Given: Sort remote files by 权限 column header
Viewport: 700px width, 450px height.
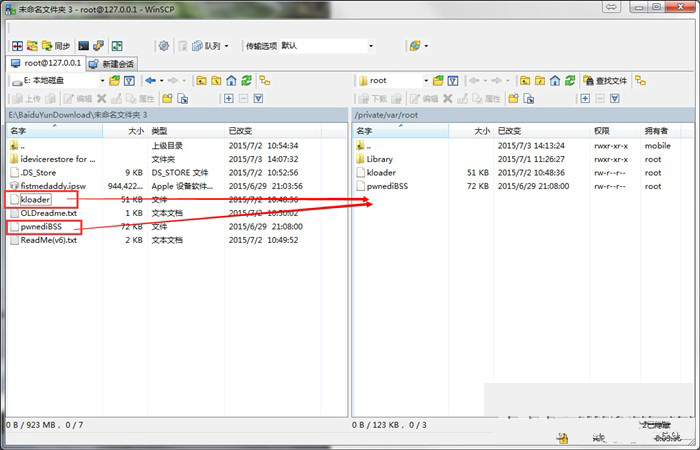Looking at the screenshot, I should tap(615, 130).
